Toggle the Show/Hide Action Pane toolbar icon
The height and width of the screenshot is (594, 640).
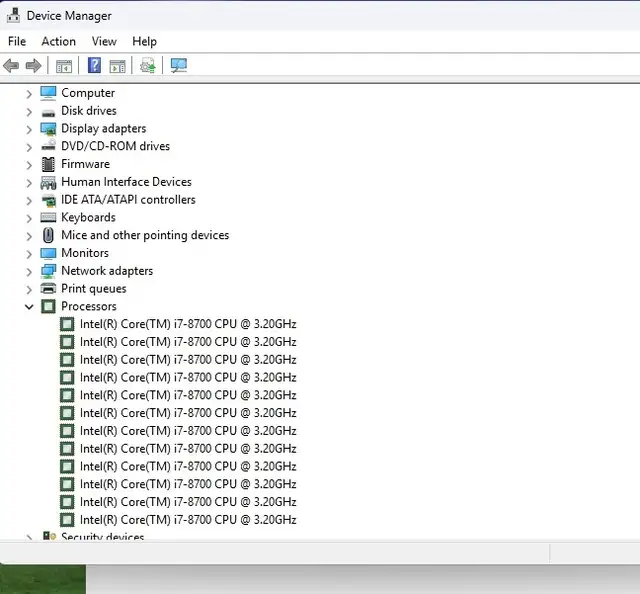118,66
